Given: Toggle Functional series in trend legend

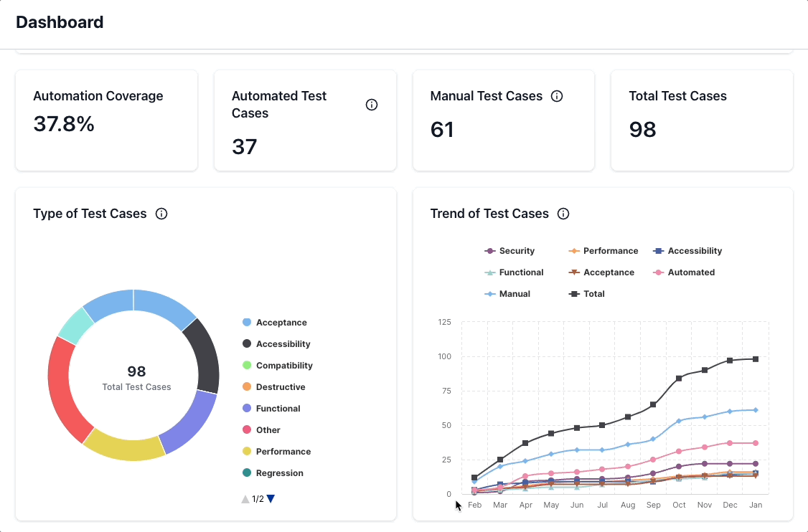Looking at the screenshot, I should tap(514, 272).
